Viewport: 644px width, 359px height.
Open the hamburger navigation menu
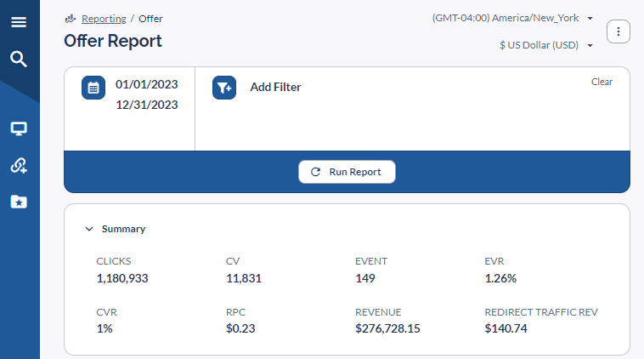19,22
